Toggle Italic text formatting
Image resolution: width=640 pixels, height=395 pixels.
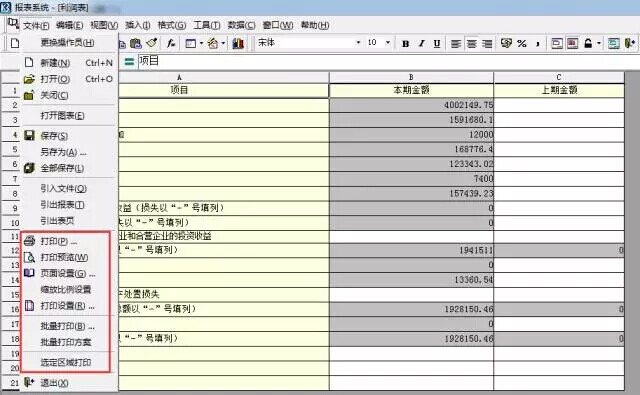pos(422,44)
